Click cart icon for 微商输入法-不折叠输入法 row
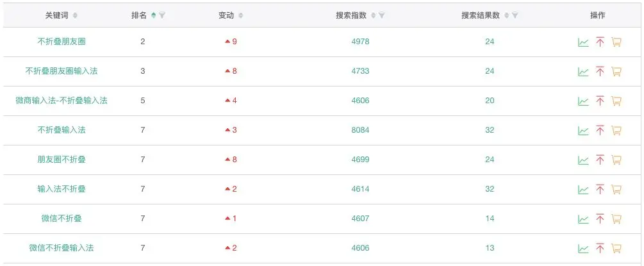 click(x=616, y=101)
